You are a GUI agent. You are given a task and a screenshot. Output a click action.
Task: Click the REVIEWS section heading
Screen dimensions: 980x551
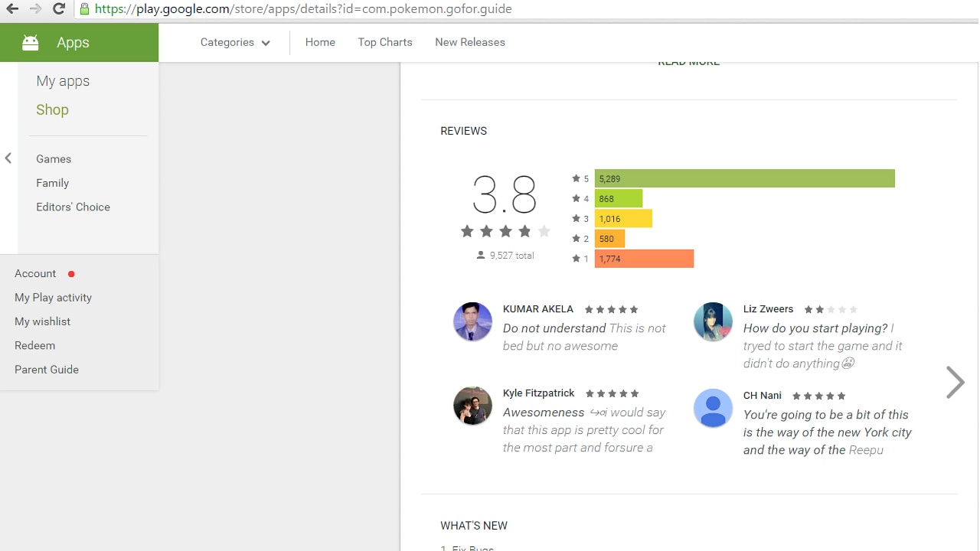coord(463,131)
